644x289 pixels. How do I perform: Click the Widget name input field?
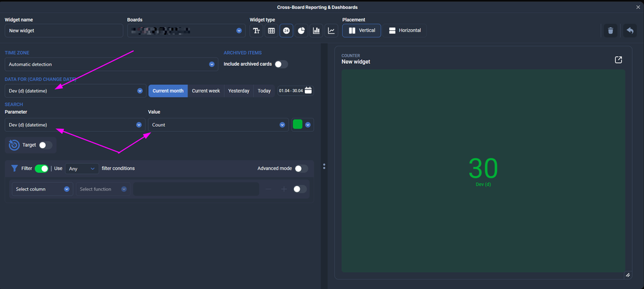point(64,31)
